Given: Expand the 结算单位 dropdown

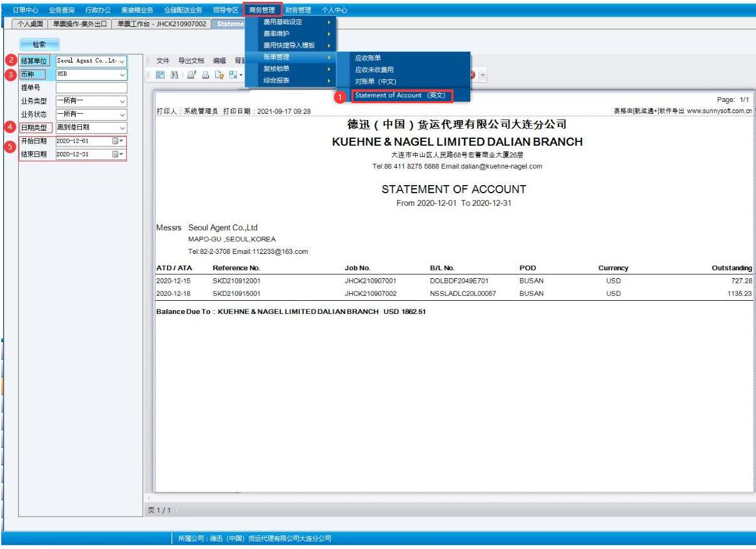Looking at the screenshot, I should (122, 61).
